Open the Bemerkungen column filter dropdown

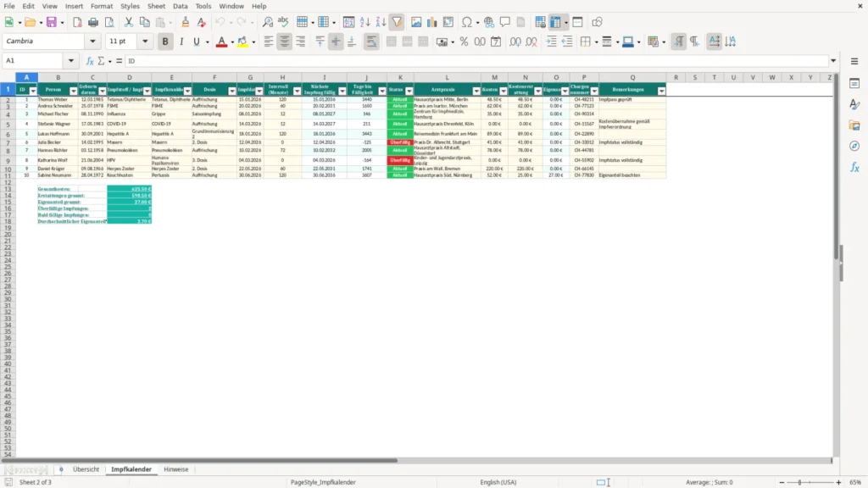661,91
